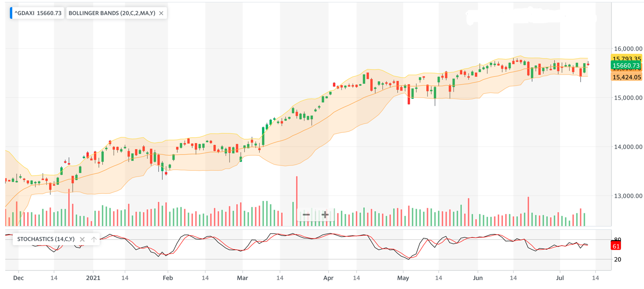
Task: Click the Dec label on date axis
Action: point(18,278)
